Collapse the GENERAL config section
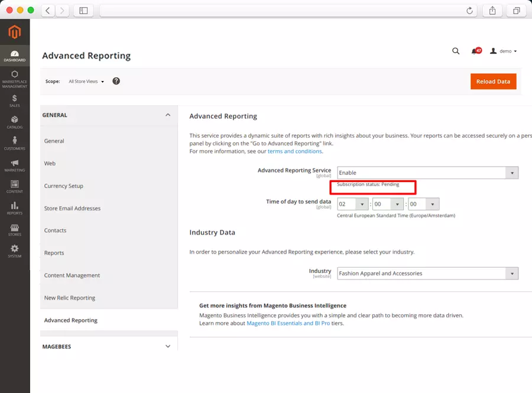The height and width of the screenshot is (393, 532). pyautogui.click(x=109, y=115)
